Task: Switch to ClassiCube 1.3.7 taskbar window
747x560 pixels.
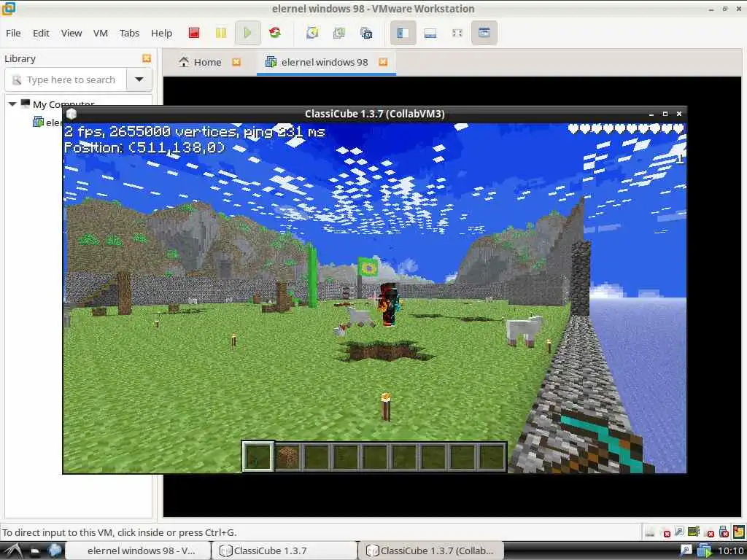Action: [285, 551]
